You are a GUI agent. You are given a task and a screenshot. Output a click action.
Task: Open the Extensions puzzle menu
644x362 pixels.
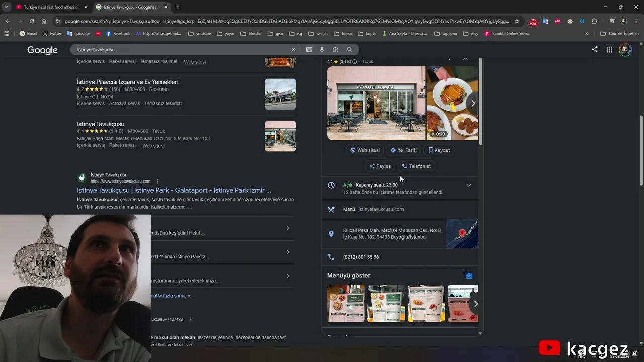[594, 21]
